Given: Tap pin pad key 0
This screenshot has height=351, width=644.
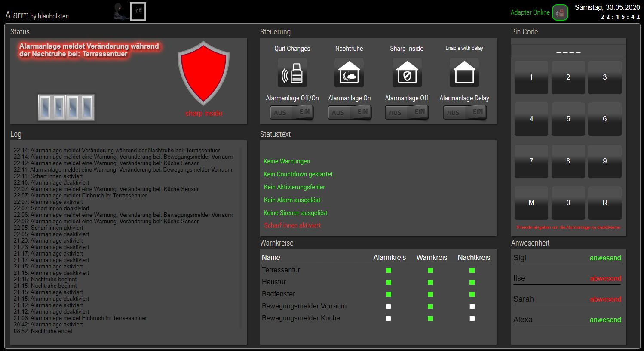Looking at the screenshot, I should tap(568, 203).
